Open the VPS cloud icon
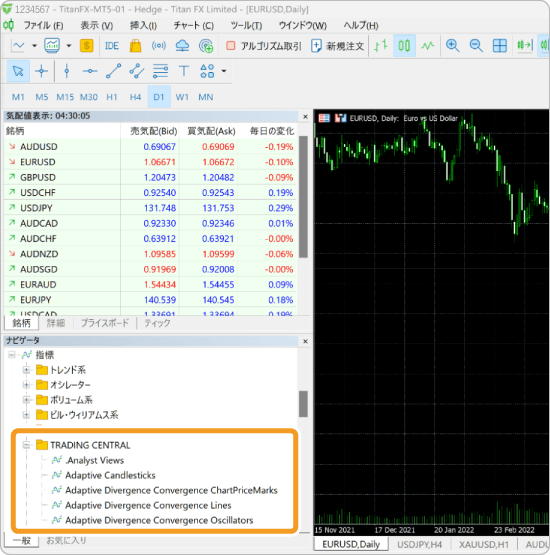Viewport: 550px width, 555px height. (x=182, y=46)
